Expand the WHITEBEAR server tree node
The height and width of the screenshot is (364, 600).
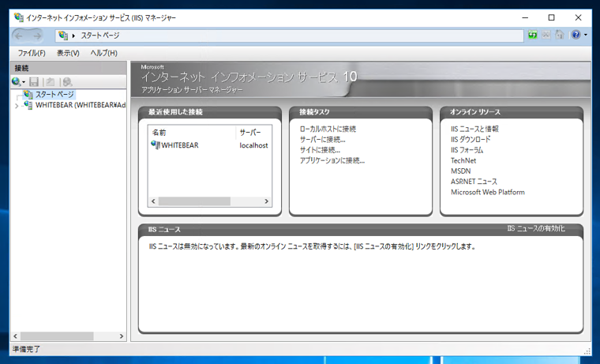[x=17, y=106]
